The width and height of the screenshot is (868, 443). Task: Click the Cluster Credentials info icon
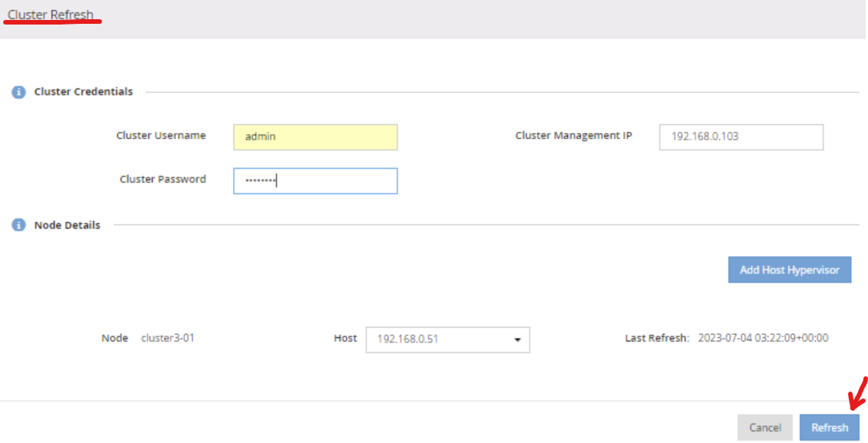pos(18,92)
